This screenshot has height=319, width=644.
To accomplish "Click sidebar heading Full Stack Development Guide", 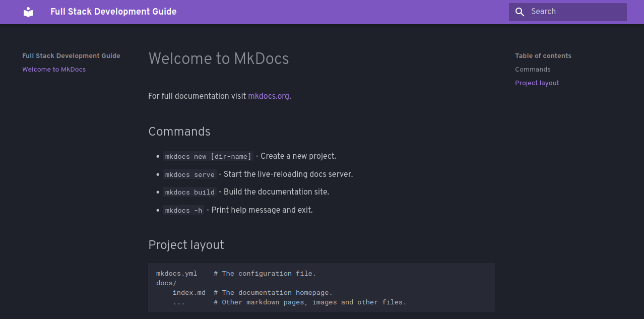I will [71, 56].
